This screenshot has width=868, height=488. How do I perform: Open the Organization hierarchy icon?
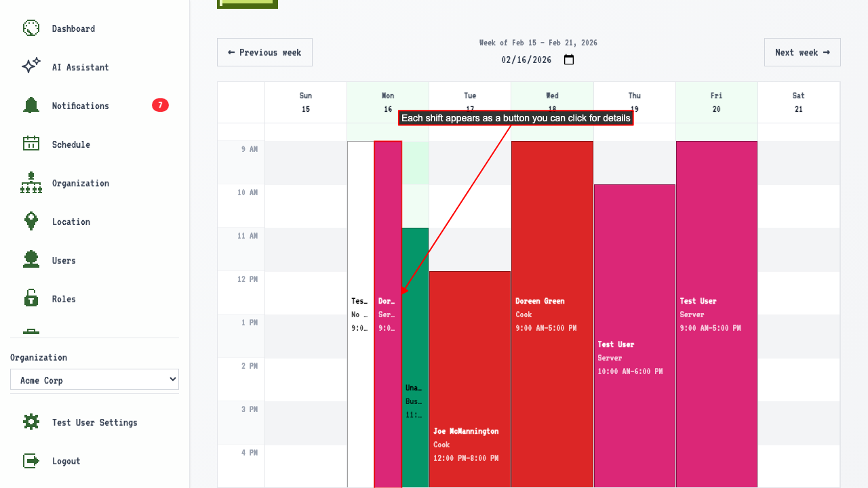(x=31, y=183)
